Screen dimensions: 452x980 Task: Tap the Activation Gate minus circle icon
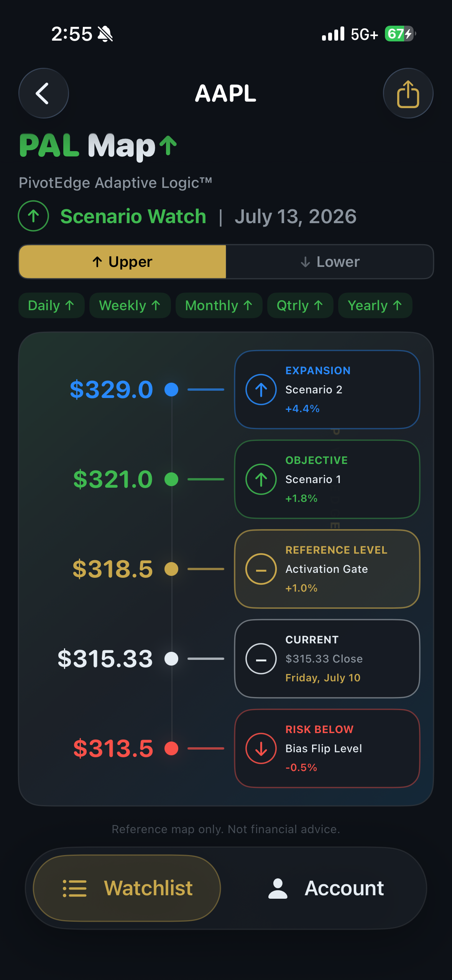(x=261, y=569)
